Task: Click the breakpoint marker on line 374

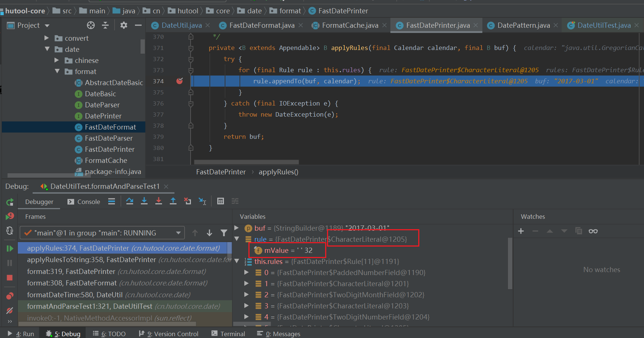Action: pyautogui.click(x=180, y=81)
